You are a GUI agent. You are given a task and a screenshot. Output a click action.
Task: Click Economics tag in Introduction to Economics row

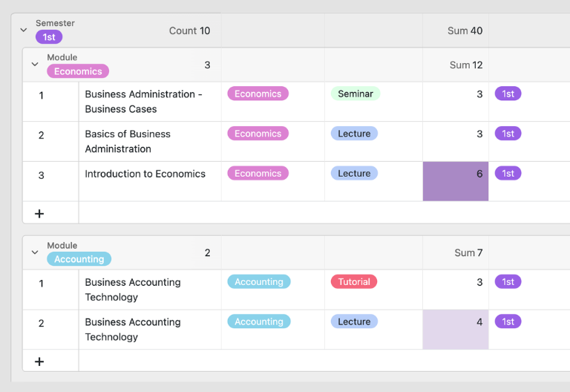coord(258,174)
